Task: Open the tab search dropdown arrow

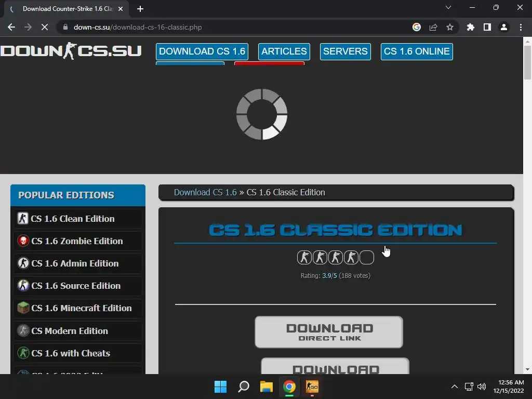Action: pos(448,7)
